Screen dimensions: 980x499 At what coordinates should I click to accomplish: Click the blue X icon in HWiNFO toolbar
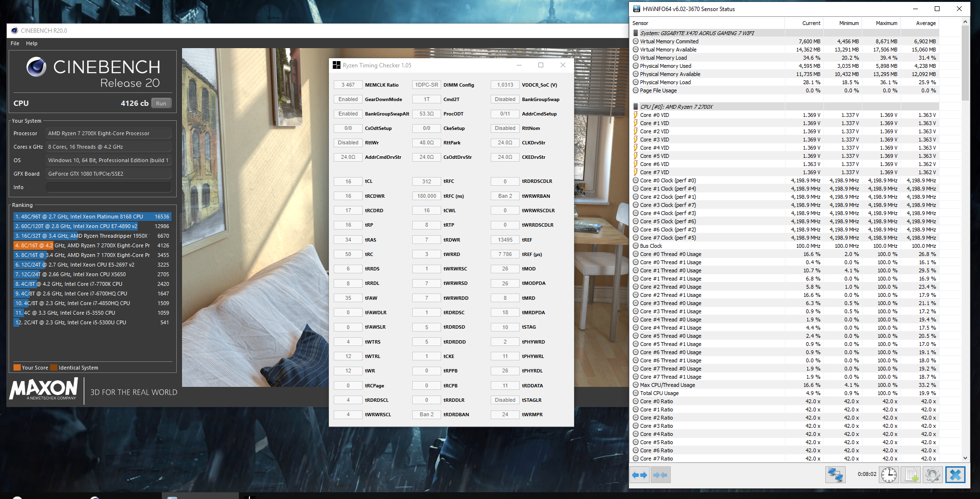coord(955,475)
